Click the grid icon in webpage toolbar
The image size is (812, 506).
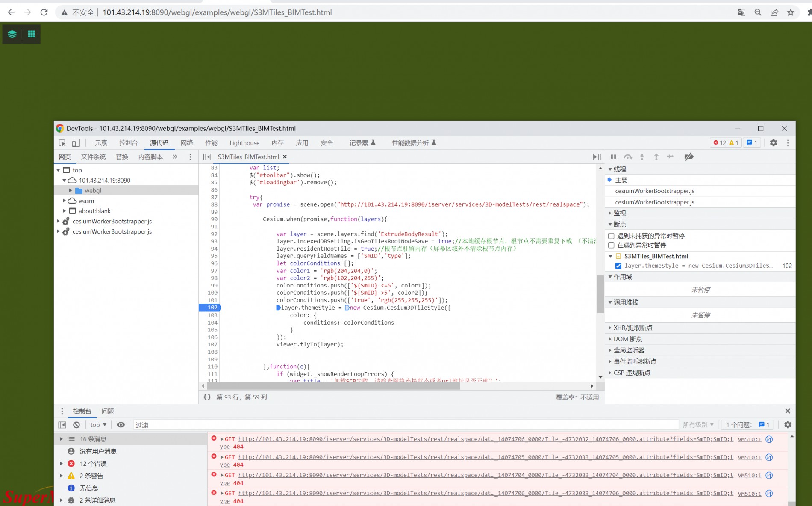point(31,34)
